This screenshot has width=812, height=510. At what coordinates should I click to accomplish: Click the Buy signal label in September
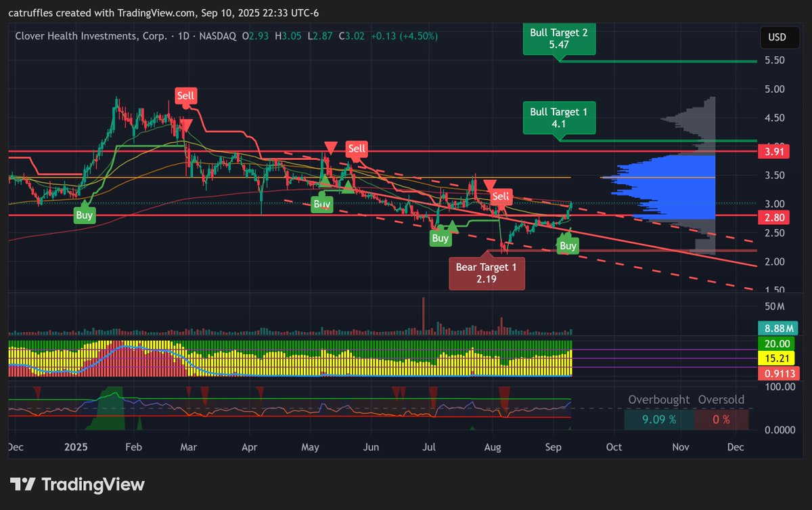coord(568,245)
